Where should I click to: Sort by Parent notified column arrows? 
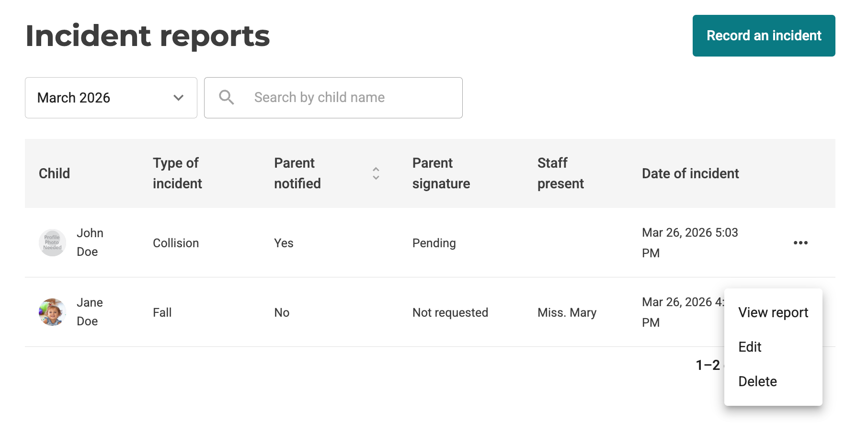(376, 173)
